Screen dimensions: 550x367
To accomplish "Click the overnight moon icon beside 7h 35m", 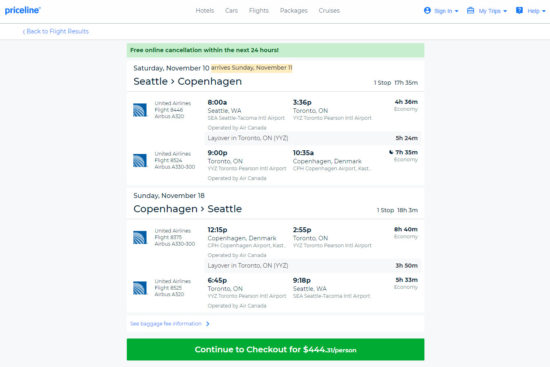I will tap(391, 152).
